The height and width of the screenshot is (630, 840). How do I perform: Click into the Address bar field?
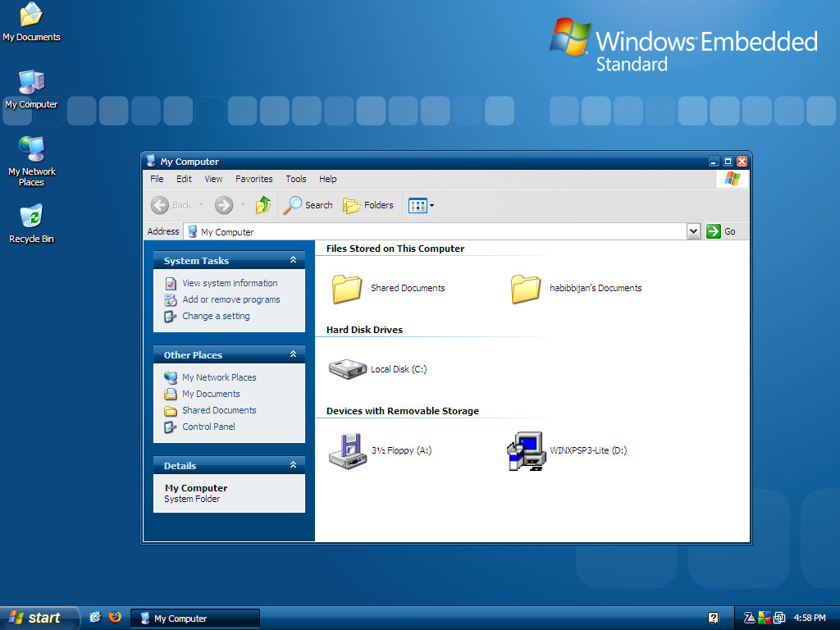(x=436, y=231)
